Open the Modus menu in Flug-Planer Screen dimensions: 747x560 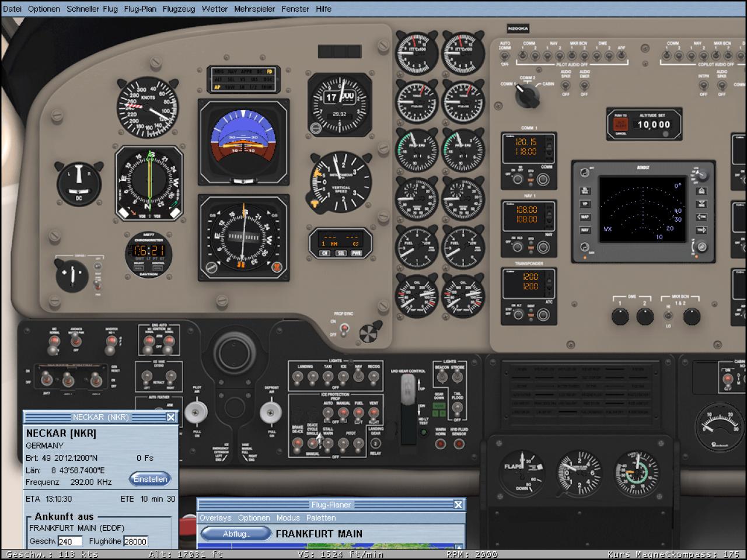(x=288, y=518)
